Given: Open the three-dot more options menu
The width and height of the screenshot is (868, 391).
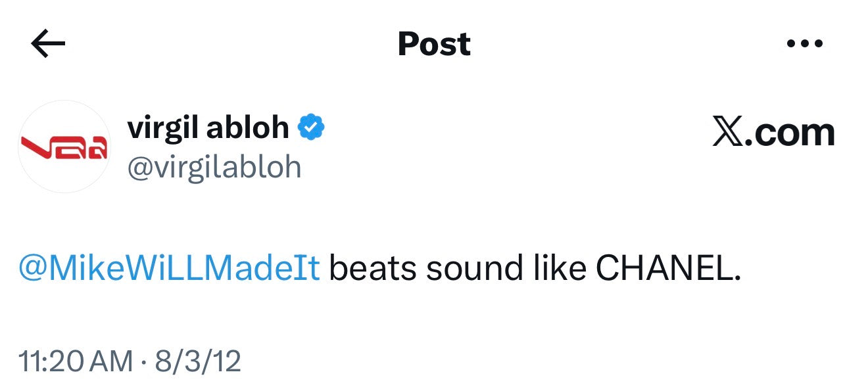Looking at the screenshot, I should pyautogui.click(x=804, y=44).
